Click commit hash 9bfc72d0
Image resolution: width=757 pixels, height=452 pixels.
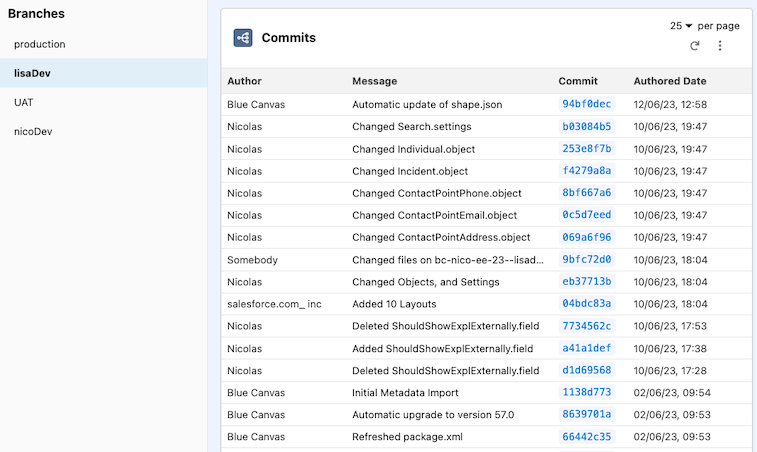(x=587, y=259)
